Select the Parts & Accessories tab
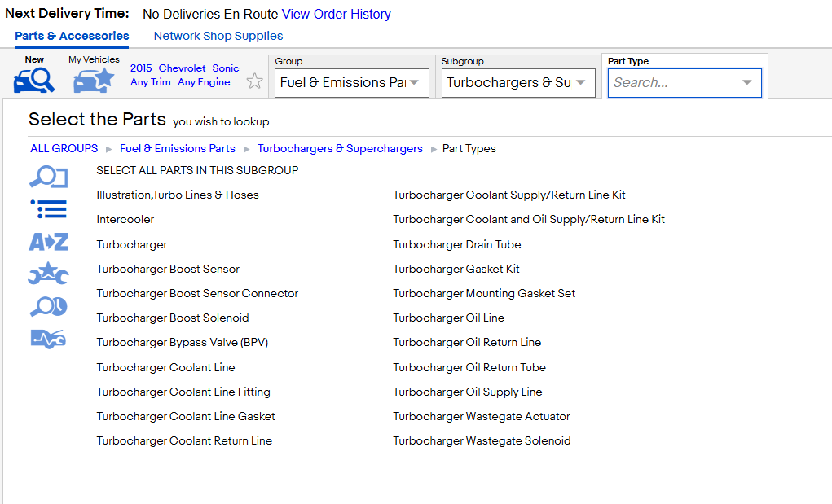 point(72,36)
